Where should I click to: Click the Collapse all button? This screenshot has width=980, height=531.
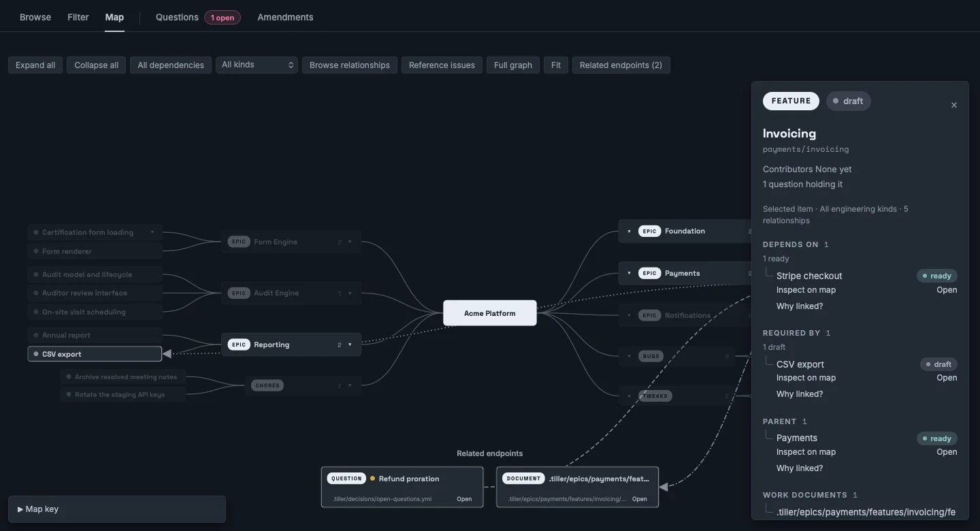tap(96, 65)
